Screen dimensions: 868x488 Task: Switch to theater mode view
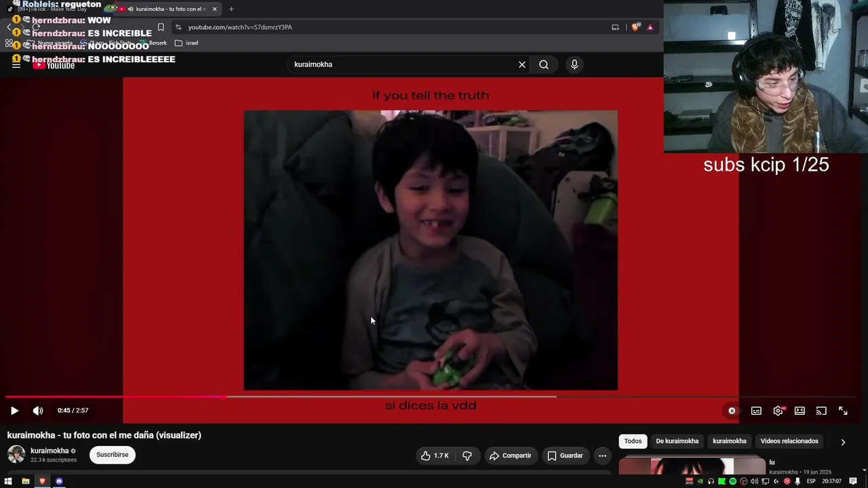[x=800, y=411]
